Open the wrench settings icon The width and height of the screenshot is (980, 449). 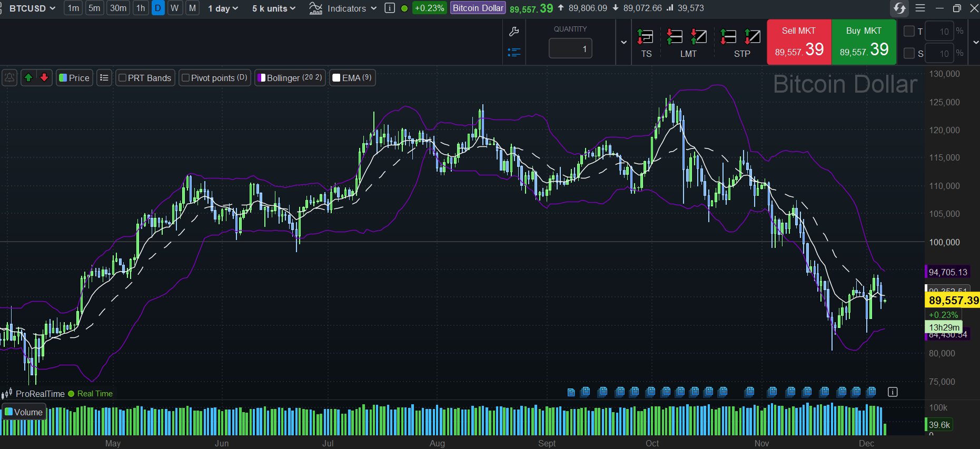(x=514, y=32)
